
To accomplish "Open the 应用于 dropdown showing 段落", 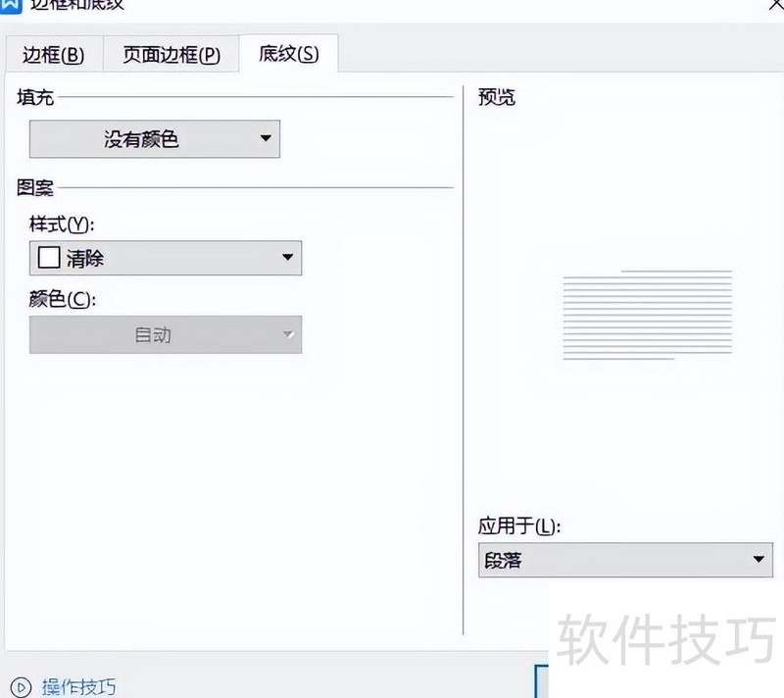I will pos(625,560).
